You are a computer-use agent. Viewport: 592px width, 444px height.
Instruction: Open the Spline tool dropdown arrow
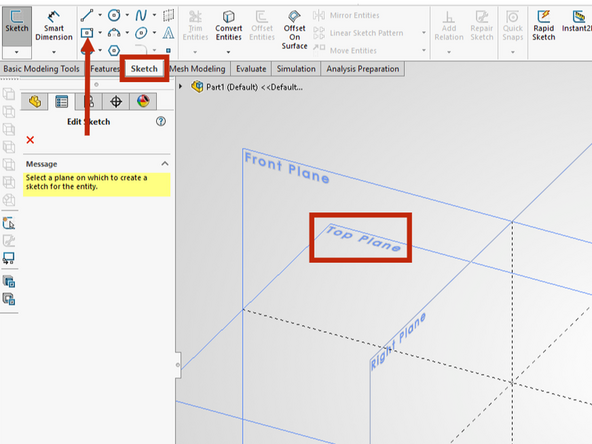click(154, 15)
